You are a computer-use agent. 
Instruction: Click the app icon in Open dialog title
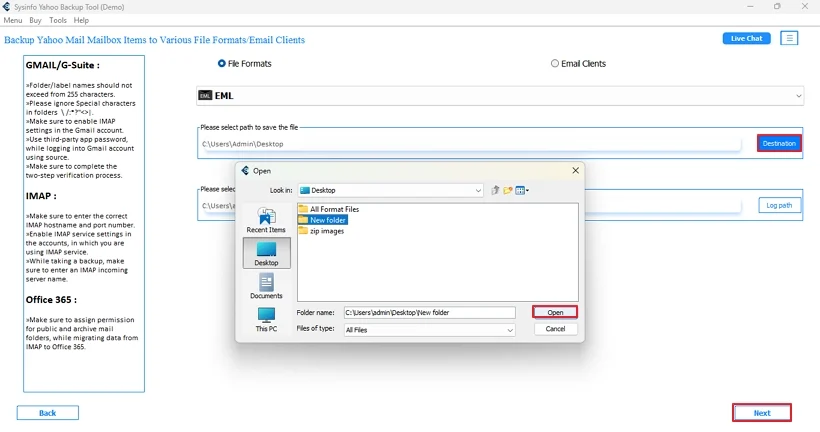pos(245,170)
